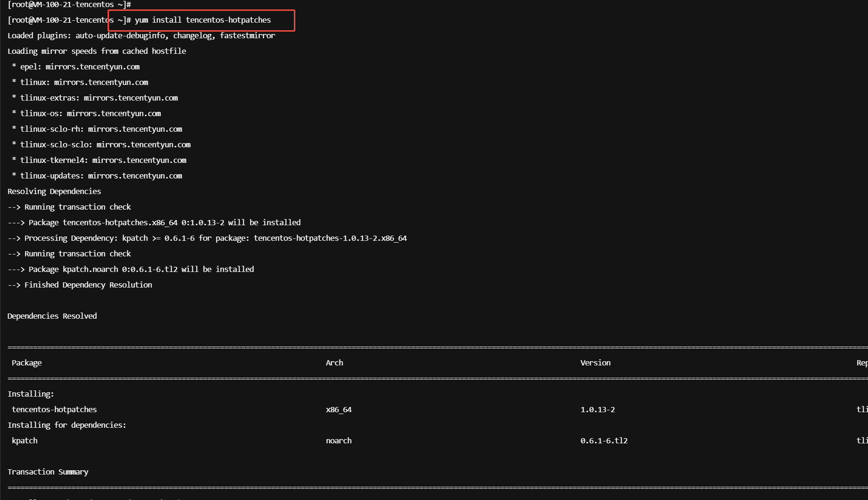The width and height of the screenshot is (868, 500).
Task: Select the 'Installing:' section label
Action: click(x=31, y=394)
